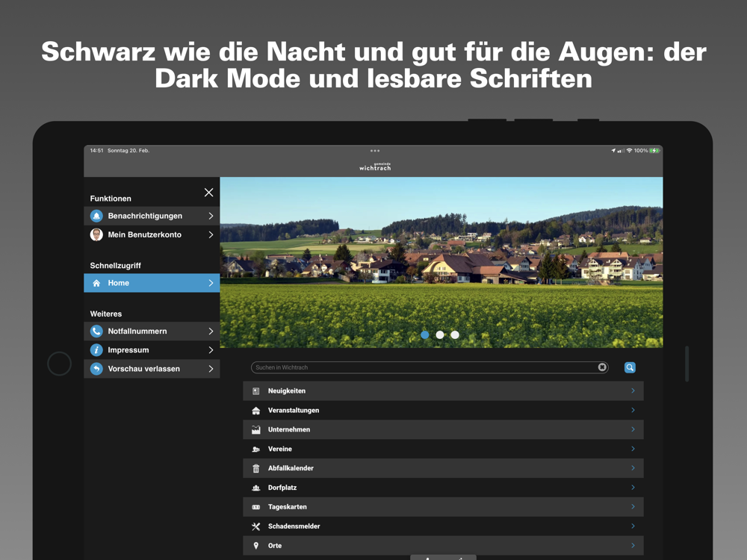
Task: Tap the Neuigkeiten newspaper icon
Action: [255, 391]
